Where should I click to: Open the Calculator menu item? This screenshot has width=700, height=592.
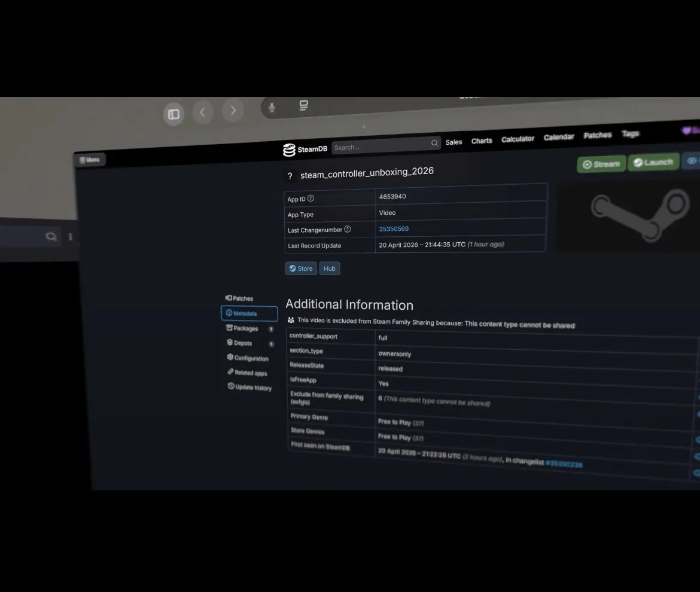pos(518,139)
